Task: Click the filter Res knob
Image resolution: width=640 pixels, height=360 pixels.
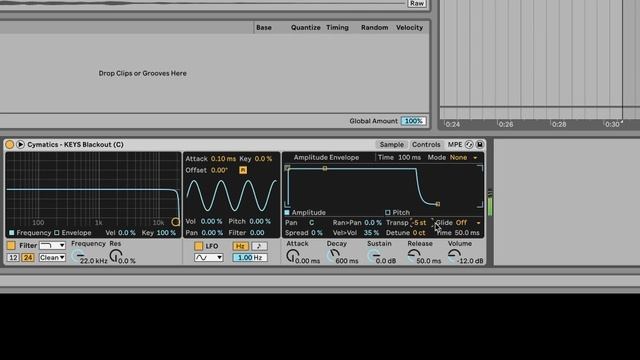Action: [116, 256]
